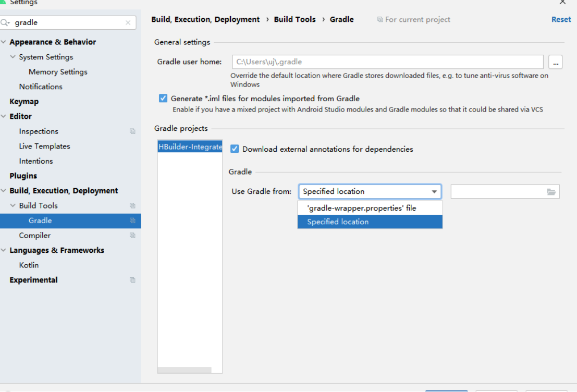This screenshot has height=392, width=577.
Task: Click the Reset link
Action: (561, 19)
